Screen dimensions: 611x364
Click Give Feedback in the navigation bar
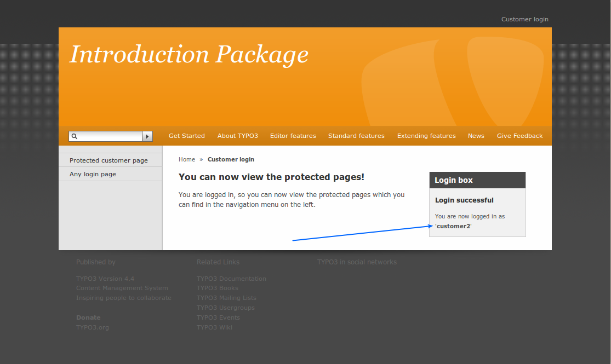[519, 136]
